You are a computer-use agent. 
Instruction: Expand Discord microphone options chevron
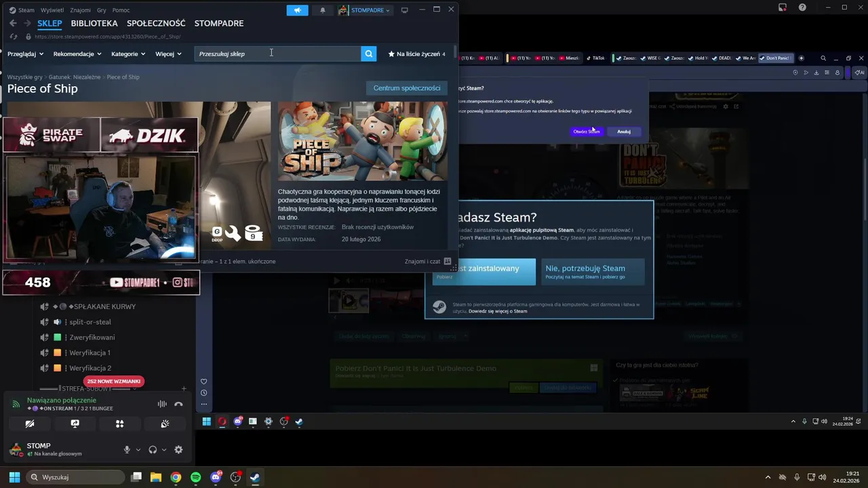pos(138,449)
